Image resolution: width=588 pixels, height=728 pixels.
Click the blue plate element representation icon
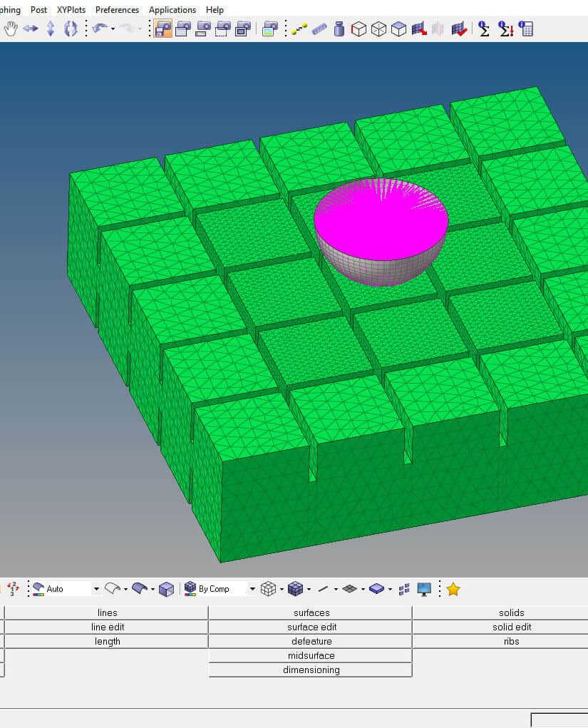(376, 589)
